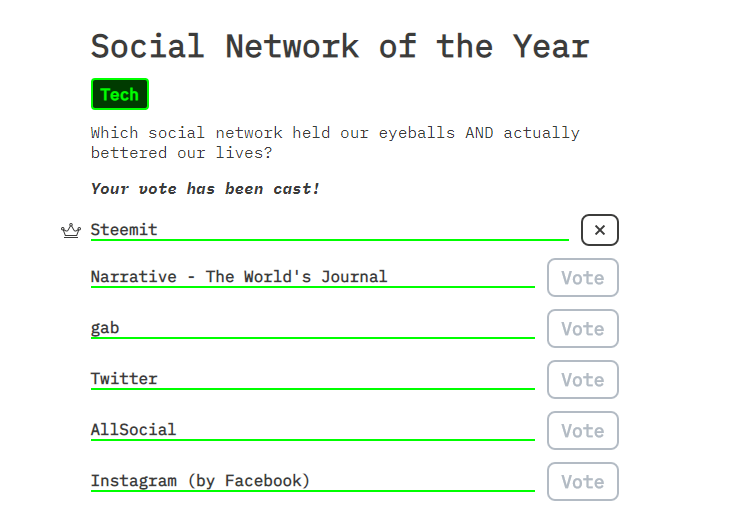Click the 'Your vote has been cast!' message
Screen dimensions: 737x507
tap(205, 189)
